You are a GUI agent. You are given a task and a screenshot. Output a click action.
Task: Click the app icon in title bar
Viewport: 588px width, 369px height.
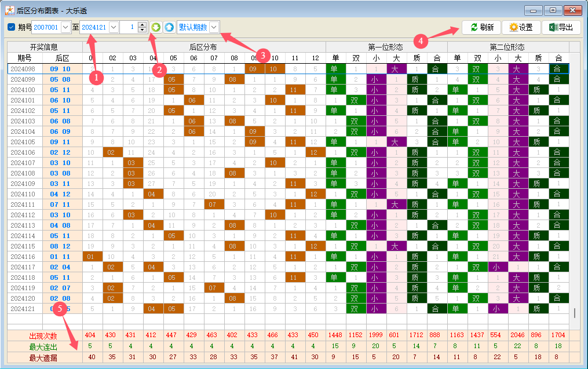click(10, 10)
